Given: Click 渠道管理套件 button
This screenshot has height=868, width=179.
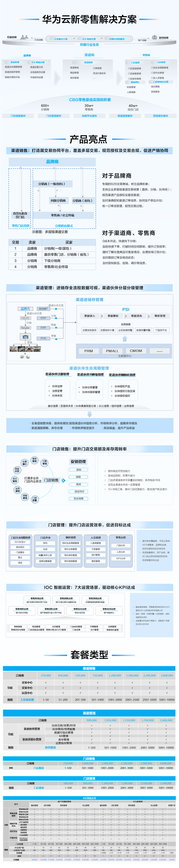Looking at the screenshot, I should coord(125,116).
